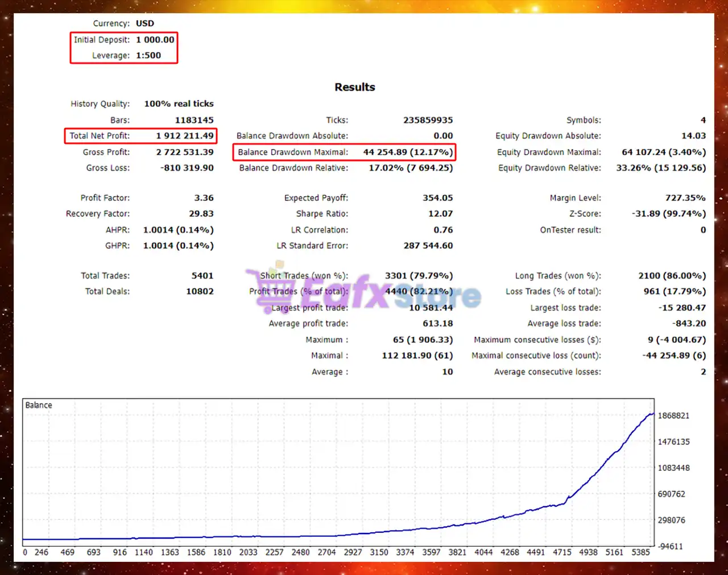Click the Long Trades (won %) label

pos(557,276)
